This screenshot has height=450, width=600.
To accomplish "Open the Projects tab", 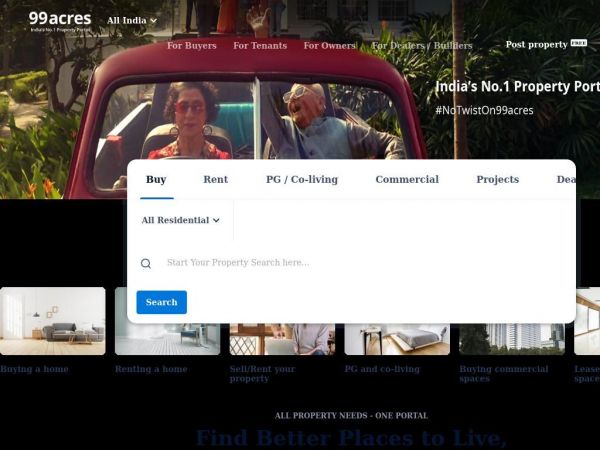I will coord(497,180).
